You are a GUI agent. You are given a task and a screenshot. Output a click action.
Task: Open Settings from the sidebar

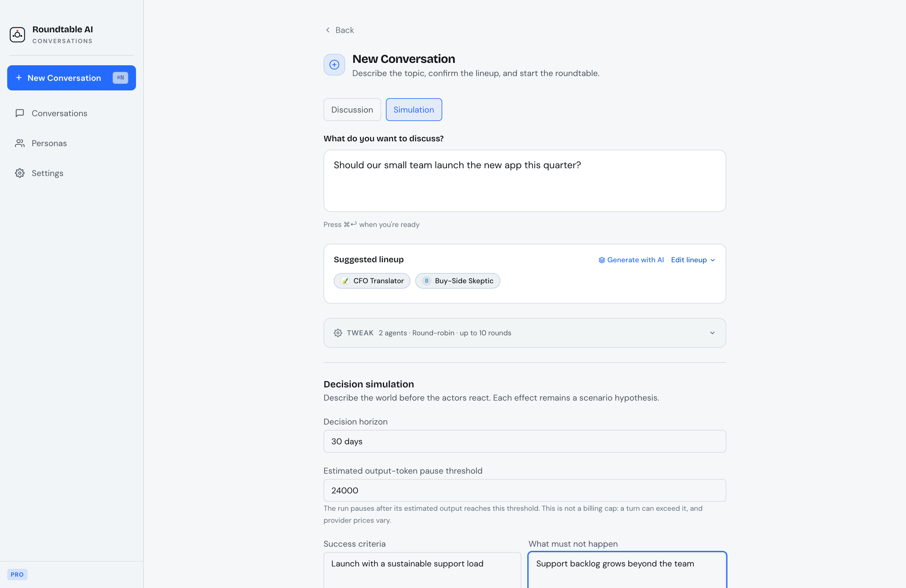[x=72, y=173]
